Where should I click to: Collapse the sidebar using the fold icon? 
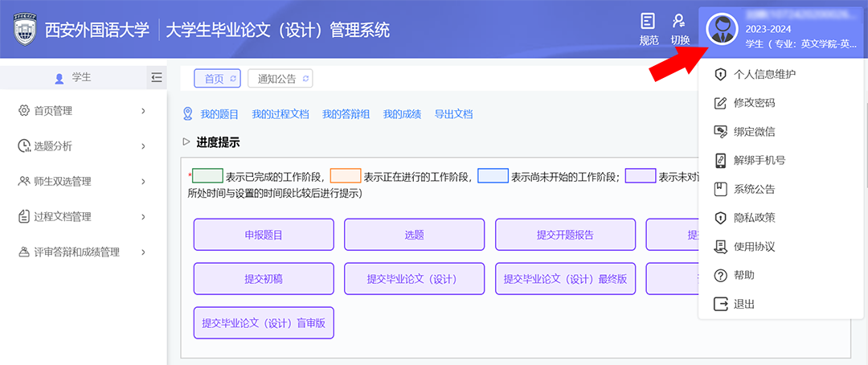pos(156,77)
